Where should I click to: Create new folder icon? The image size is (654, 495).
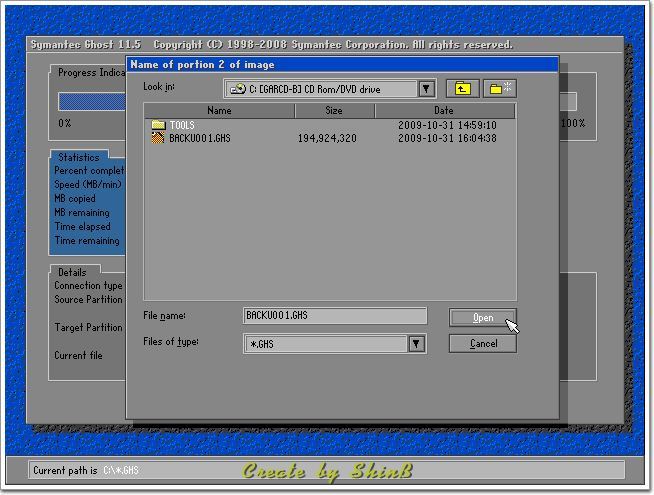coord(500,89)
